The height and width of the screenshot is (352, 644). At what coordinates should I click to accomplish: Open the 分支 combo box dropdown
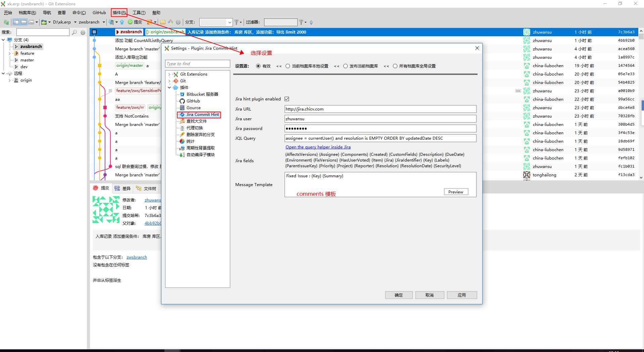pos(230,22)
